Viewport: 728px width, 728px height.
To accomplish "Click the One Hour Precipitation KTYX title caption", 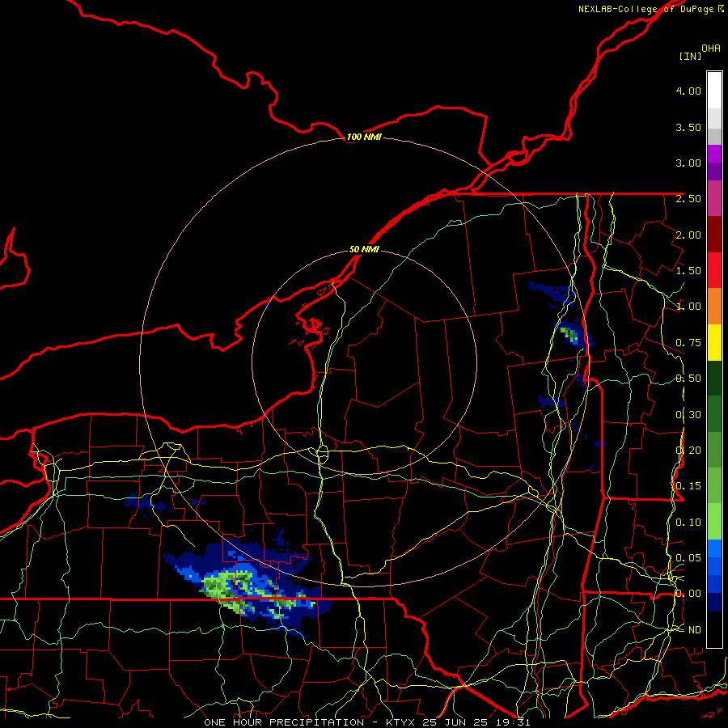I will tap(367, 722).
